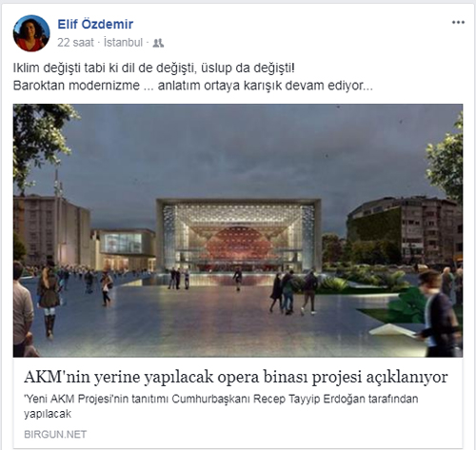This screenshot has width=476, height=450.
Task: Click the post line beginning Baroktan modernizme
Action: click(x=193, y=86)
